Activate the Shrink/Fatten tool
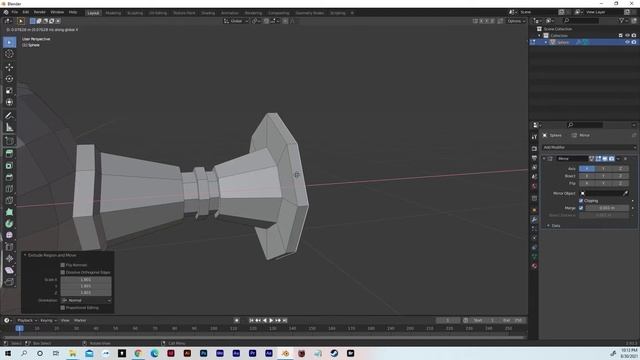This screenshot has width=640, height=360. point(9,258)
